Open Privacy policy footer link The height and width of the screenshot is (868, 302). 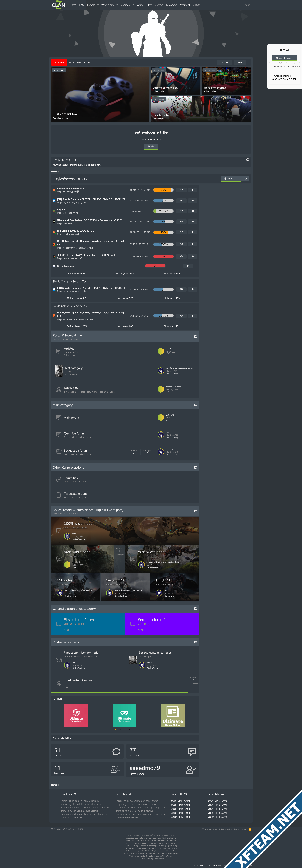tap(225, 829)
